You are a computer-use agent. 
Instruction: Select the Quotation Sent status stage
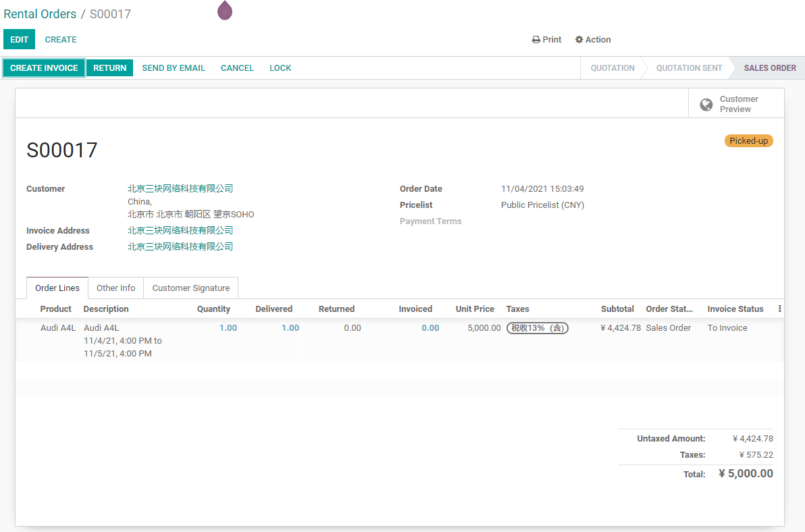pos(689,68)
